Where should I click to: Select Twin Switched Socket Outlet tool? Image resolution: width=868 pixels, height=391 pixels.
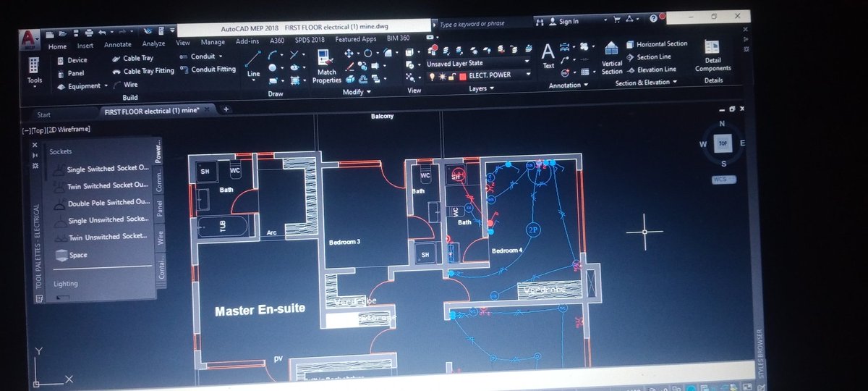point(100,186)
